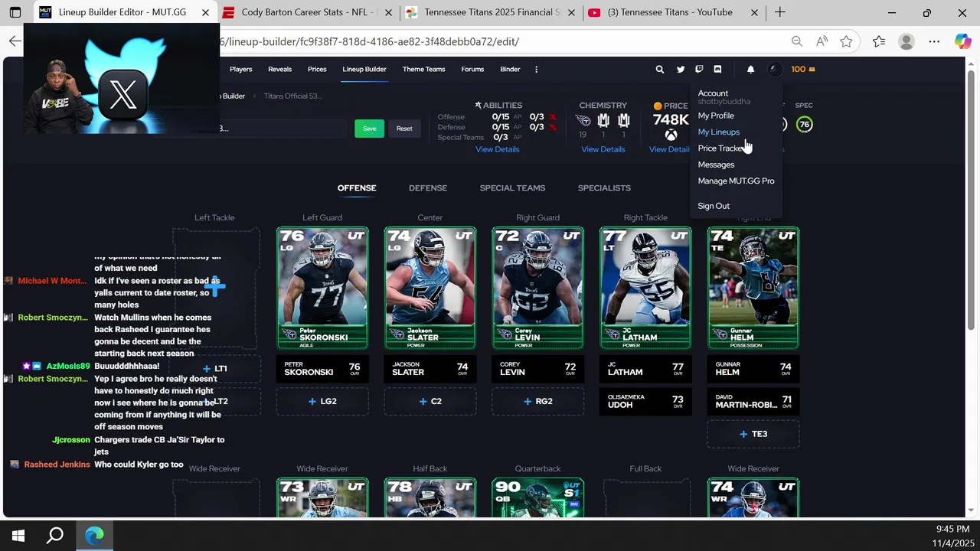Open Chemistry View Details link
Screen dimensions: 980x551
click(603, 149)
